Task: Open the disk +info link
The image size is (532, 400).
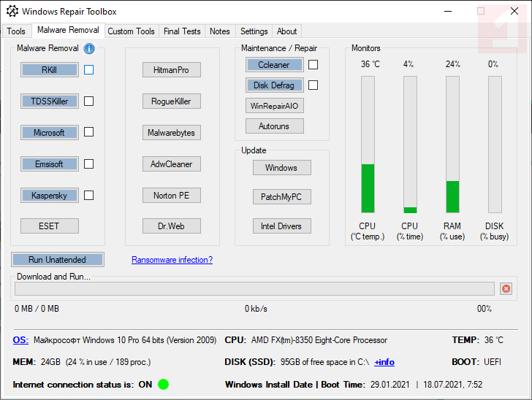Action: coord(384,362)
